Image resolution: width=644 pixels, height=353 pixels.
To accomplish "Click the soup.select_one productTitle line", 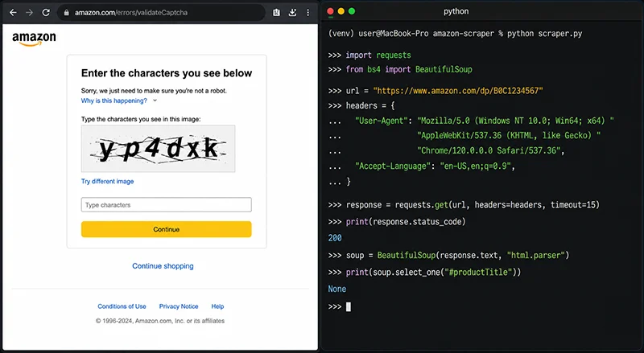I will pos(424,272).
